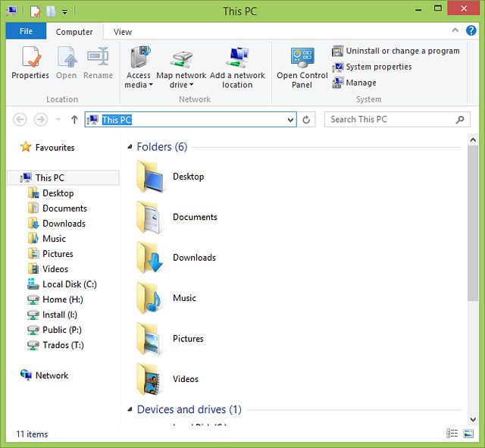
Task: Open Desktop in the navigation tree
Action: [x=51, y=193]
